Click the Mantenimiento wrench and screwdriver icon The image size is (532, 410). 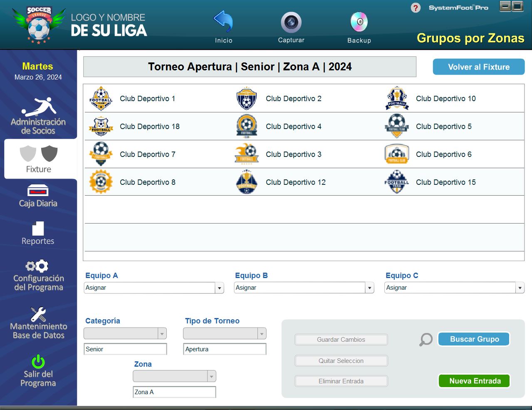pos(38,314)
